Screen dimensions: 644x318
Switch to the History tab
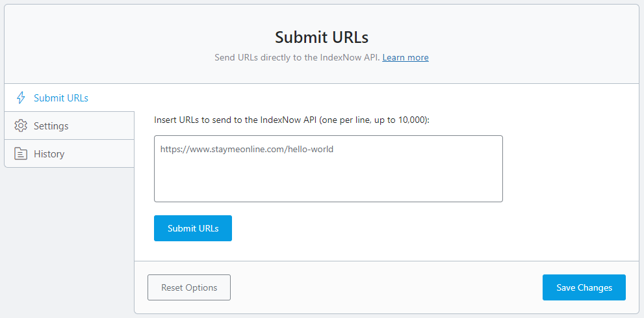click(69, 153)
